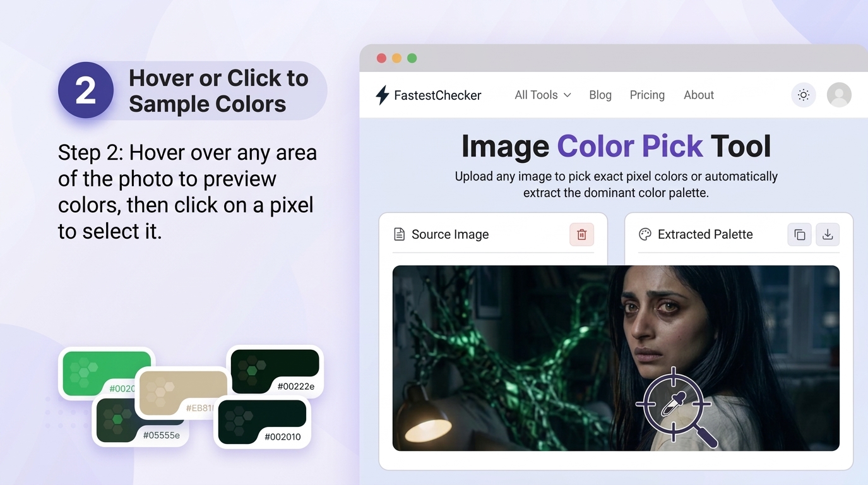This screenshot has height=485, width=868.
Task: Click the document icon beside Source Image
Action: pos(399,234)
